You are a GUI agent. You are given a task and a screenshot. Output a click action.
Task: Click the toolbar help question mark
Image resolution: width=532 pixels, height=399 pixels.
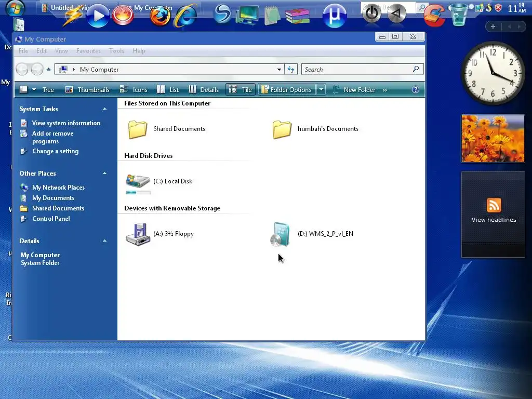[415, 89]
